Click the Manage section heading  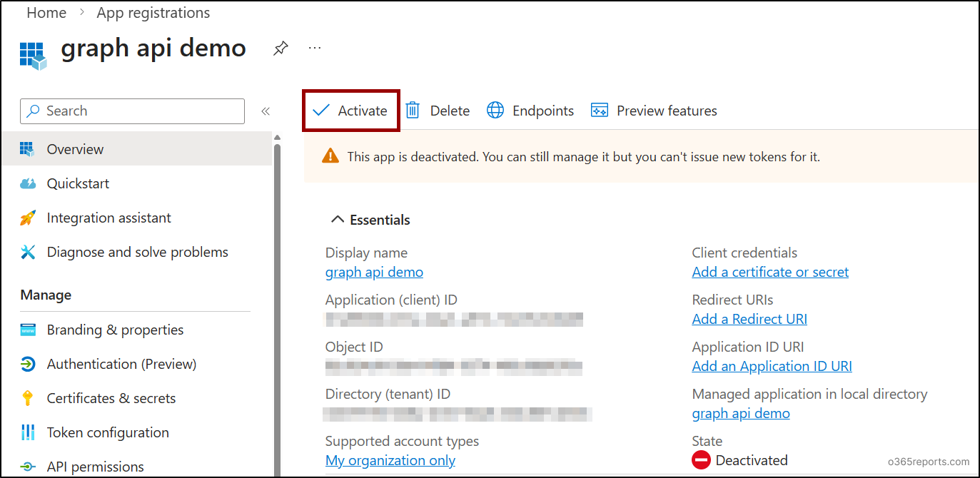pyautogui.click(x=46, y=295)
